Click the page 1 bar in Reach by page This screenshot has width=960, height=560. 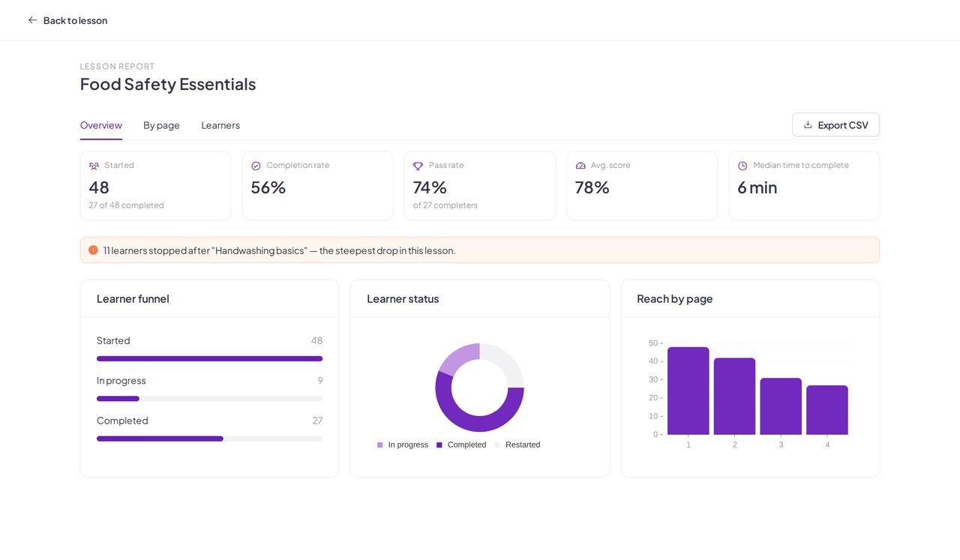coord(688,391)
